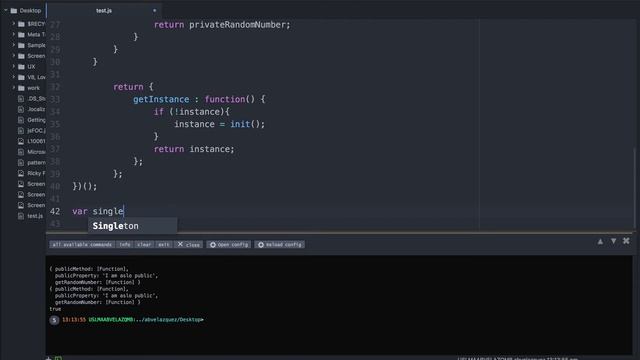Viewport: 640px width, 360px height.
Task: Accept the Singleton autocomplete suggestion
Action: click(x=132, y=226)
